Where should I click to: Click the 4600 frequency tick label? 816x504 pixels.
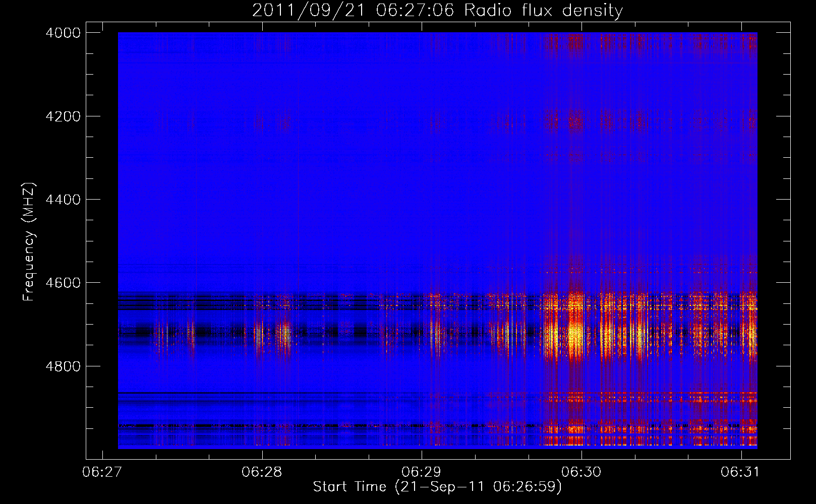(x=63, y=283)
